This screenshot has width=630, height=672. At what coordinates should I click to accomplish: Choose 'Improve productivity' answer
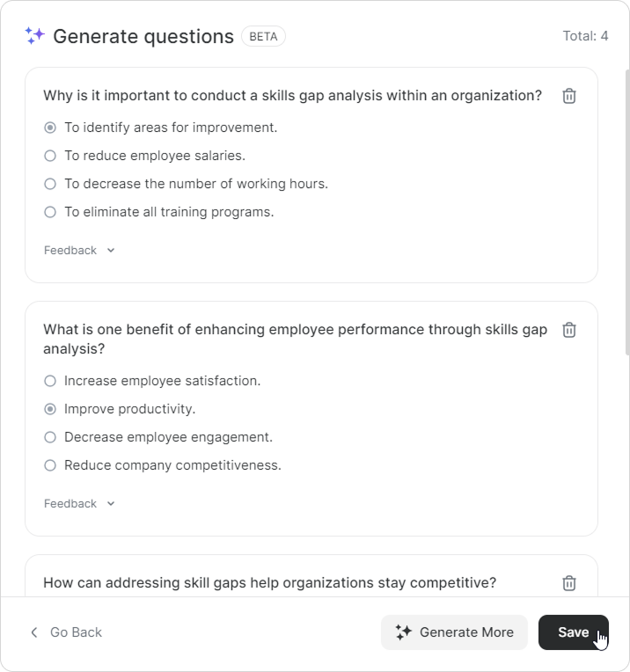click(x=50, y=409)
